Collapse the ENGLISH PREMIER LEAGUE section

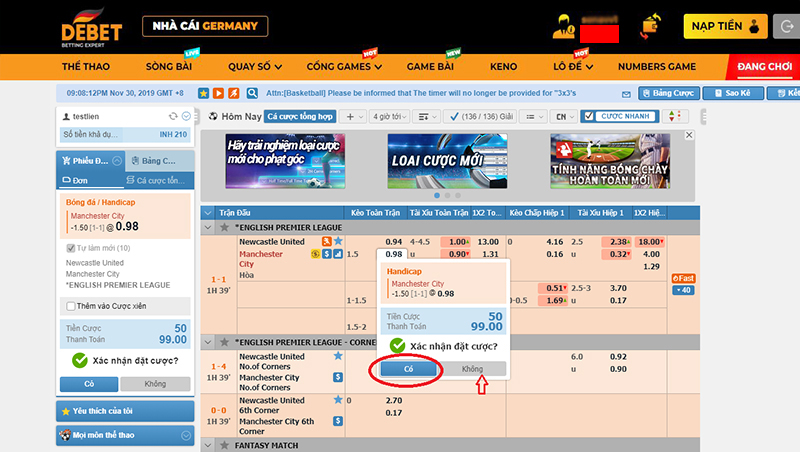[x=208, y=228]
